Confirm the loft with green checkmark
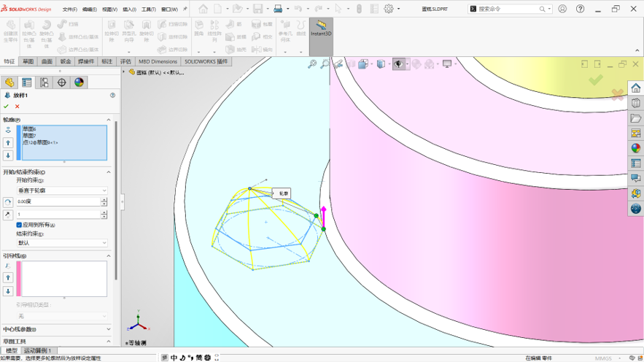This screenshot has width=644, height=362. coord(6,107)
